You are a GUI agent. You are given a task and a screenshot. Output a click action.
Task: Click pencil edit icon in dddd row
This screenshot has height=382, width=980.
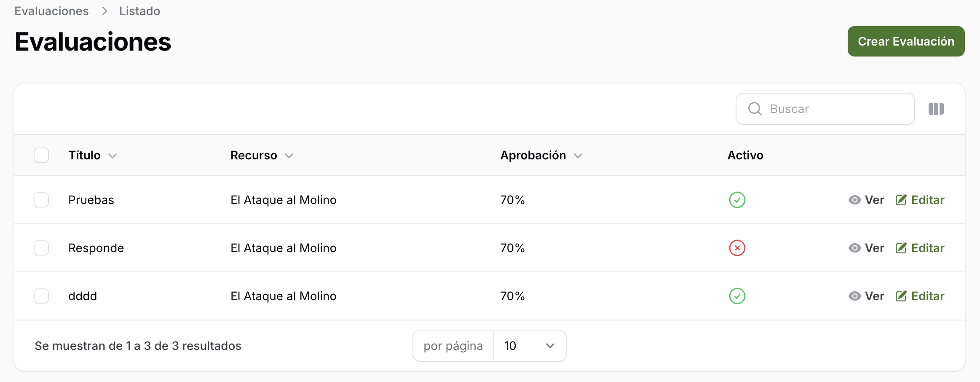pos(901,296)
